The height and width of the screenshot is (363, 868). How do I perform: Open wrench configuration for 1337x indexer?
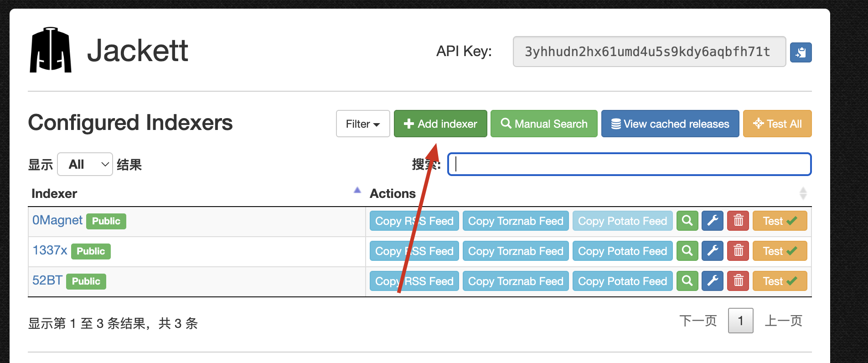click(712, 251)
